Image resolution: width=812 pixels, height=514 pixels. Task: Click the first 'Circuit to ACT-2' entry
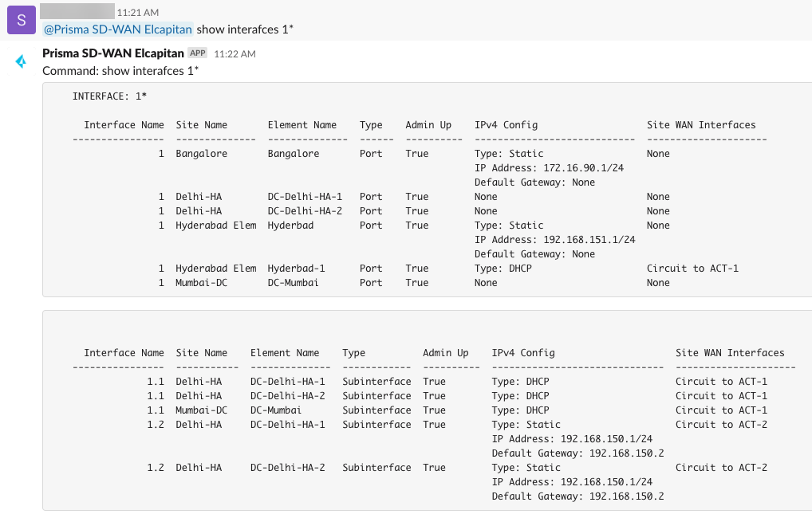(x=721, y=425)
